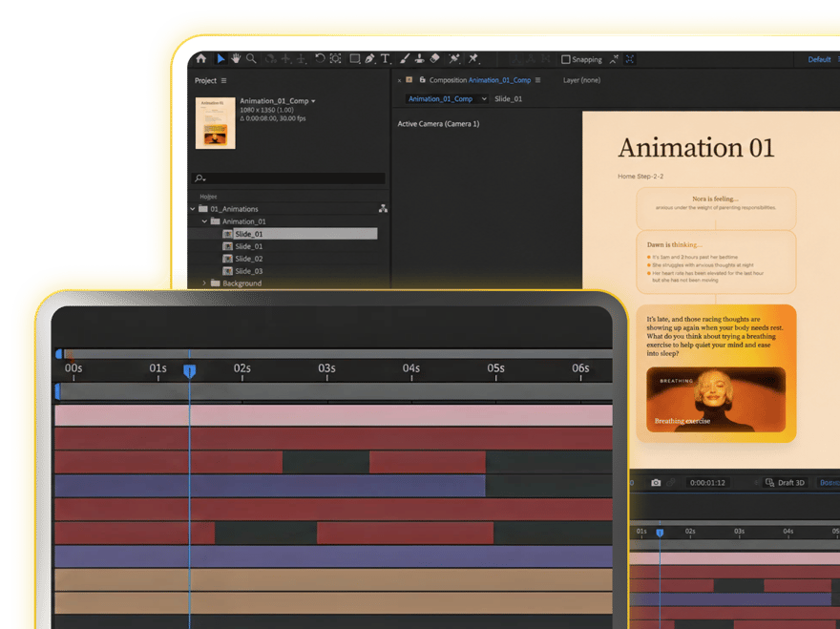Image resolution: width=840 pixels, height=629 pixels.
Task: Click the blue snapping option icon right of Snapping
Action: pyautogui.click(x=630, y=59)
